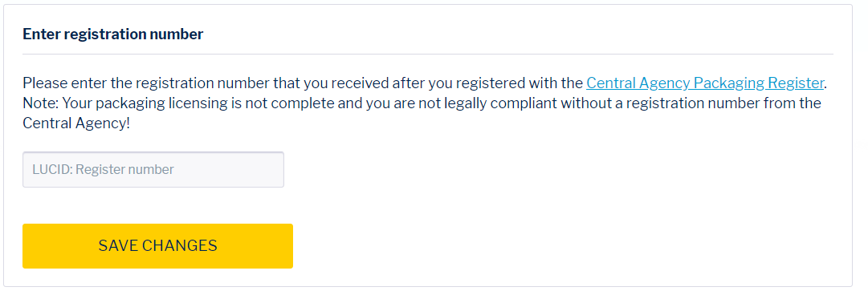Select the word 'Packaging' in the hyperlink
The height and width of the screenshot is (291, 868).
tap(728, 83)
